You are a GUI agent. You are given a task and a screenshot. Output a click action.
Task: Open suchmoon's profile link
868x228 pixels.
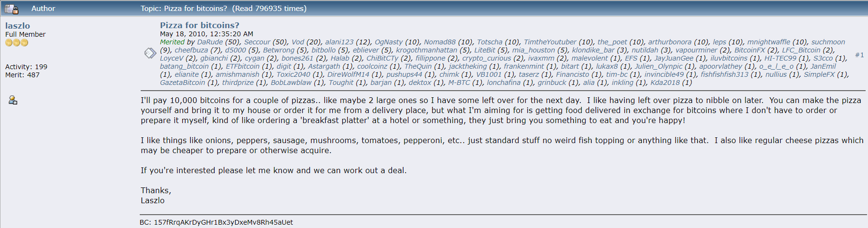pyautogui.click(x=828, y=42)
